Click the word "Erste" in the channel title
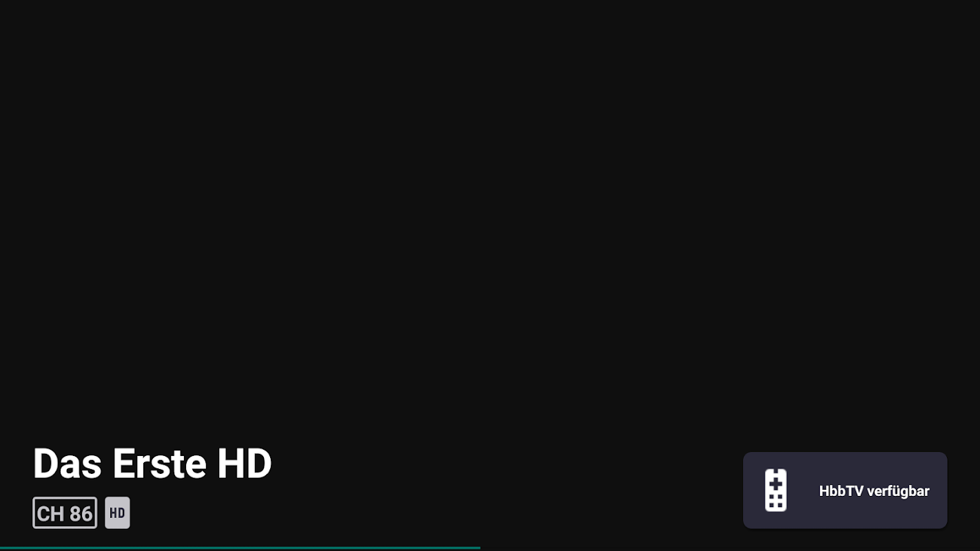This screenshot has width=980, height=551. click(160, 464)
